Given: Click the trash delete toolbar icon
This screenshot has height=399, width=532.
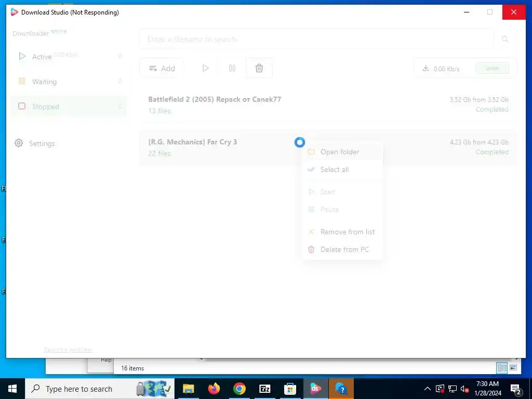Looking at the screenshot, I should click(x=259, y=68).
